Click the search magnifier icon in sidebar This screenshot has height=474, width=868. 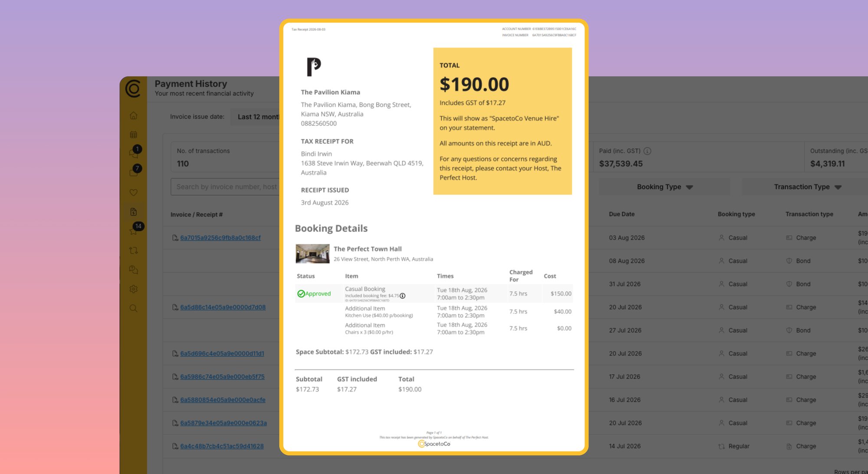[133, 308]
